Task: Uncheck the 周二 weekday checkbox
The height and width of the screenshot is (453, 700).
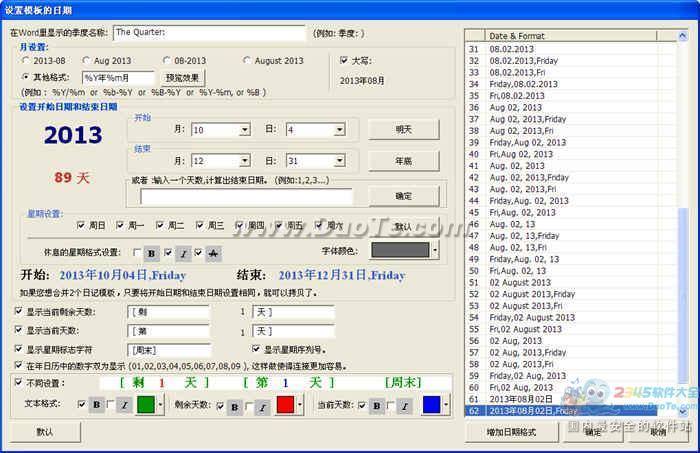Action: coord(160,225)
